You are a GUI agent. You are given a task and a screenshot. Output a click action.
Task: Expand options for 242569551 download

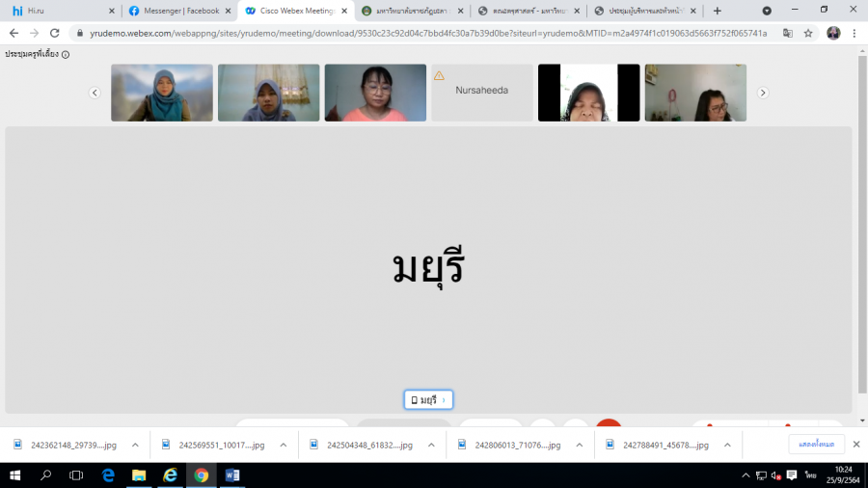[x=283, y=445]
